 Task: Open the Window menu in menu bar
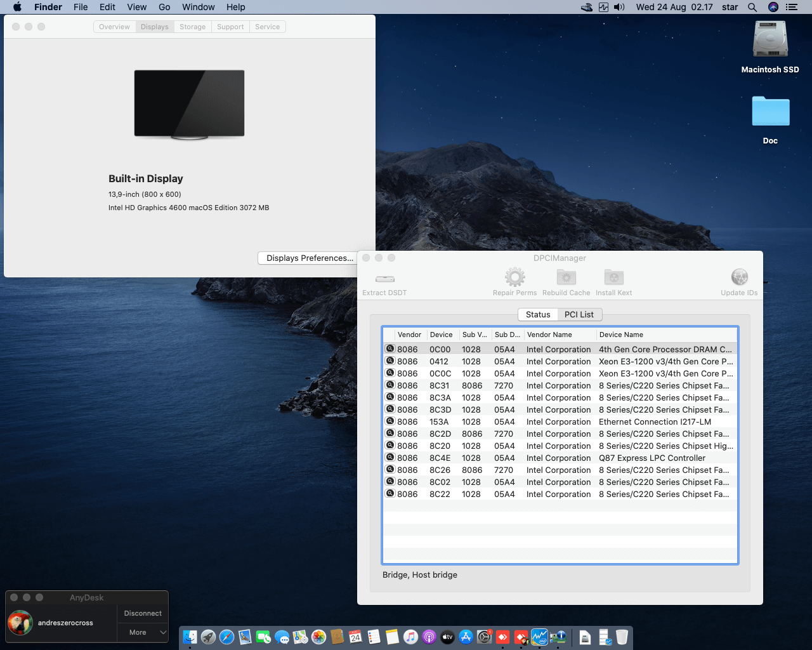tap(198, 7)
